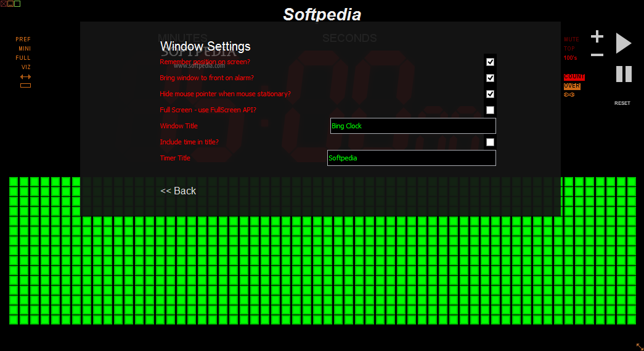Toggle the OVER mode label
This screenshot has height=351, width=644.
coord(572,86)
